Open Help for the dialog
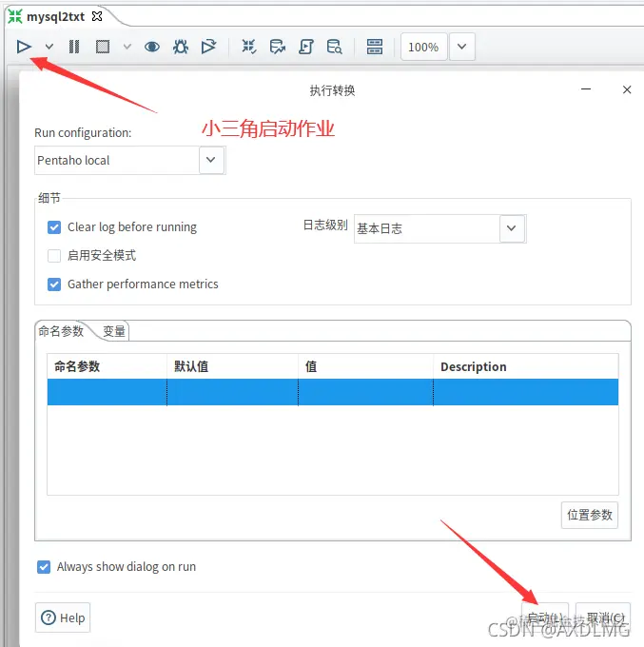The image size is (644, 647). [63, 618]
